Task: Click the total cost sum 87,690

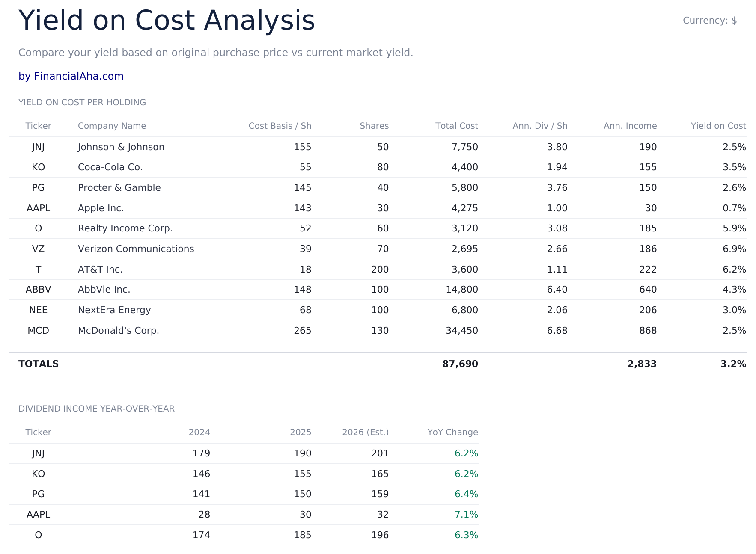Action: tap(460, 364)
